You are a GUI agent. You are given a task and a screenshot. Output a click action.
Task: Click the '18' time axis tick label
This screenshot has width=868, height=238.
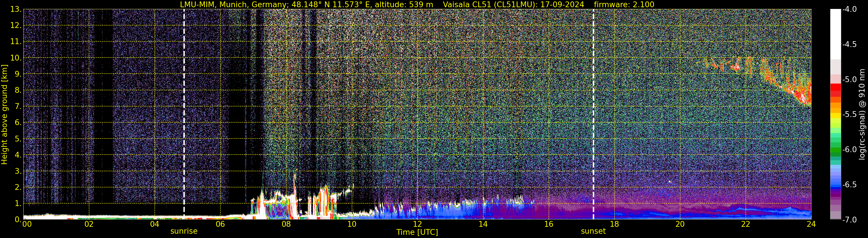click(614, 224)
